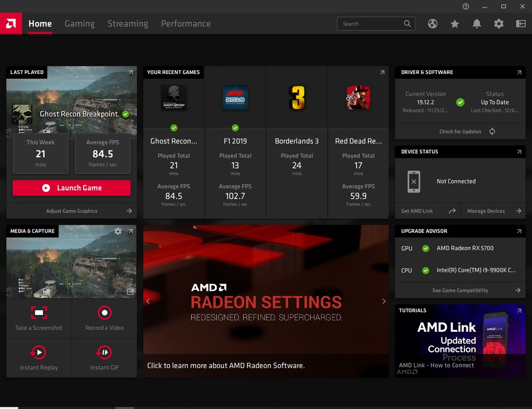Click the Launch Game button

[x=72, y=188]
